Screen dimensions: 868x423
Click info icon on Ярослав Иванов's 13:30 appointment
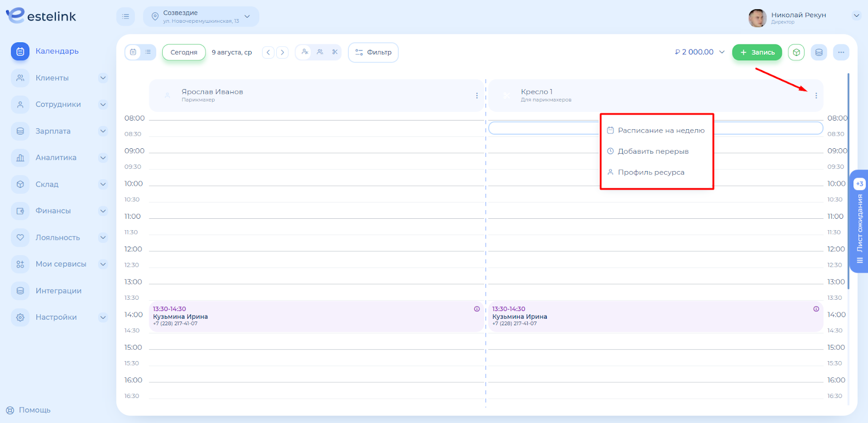[477, 309]
